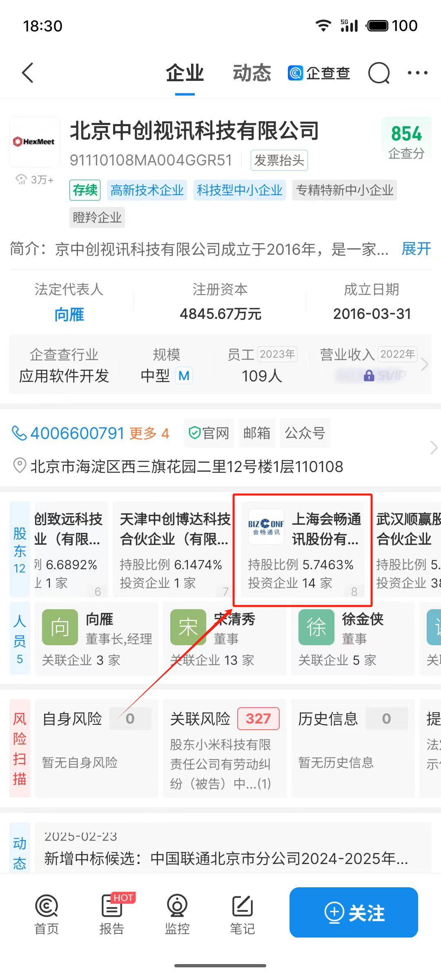Open 首页 home icon in bottom bar
This screenshot has height=980, width=441.
(x=47, y=914)
